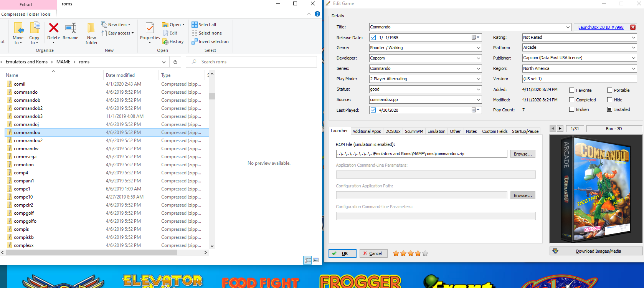This screenshot has height=288, width=644.
Task: Cancel the Edit Game dialog
Action: pos(373,253)
